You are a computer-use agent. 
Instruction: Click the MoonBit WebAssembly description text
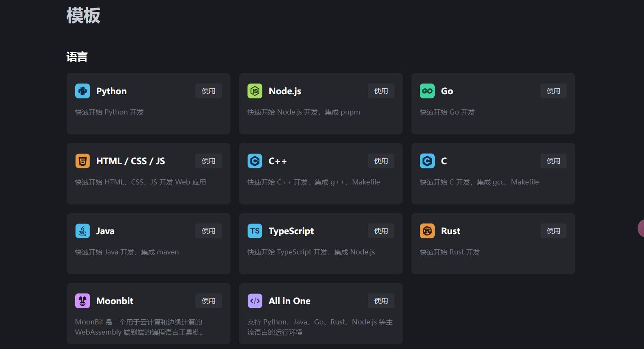tap(141, 327)
